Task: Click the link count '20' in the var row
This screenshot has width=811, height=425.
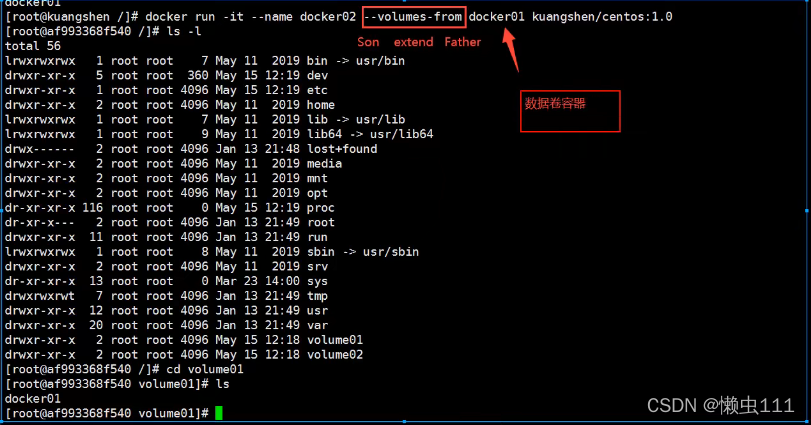Action: [x=96, y=326]
